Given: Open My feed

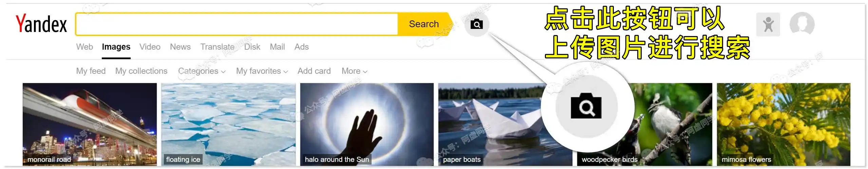Looking at the screenshot, I should [x=91, y=71].
